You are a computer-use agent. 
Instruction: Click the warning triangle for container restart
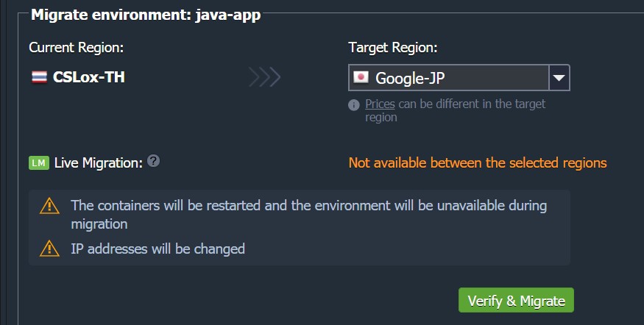(50, 206)
